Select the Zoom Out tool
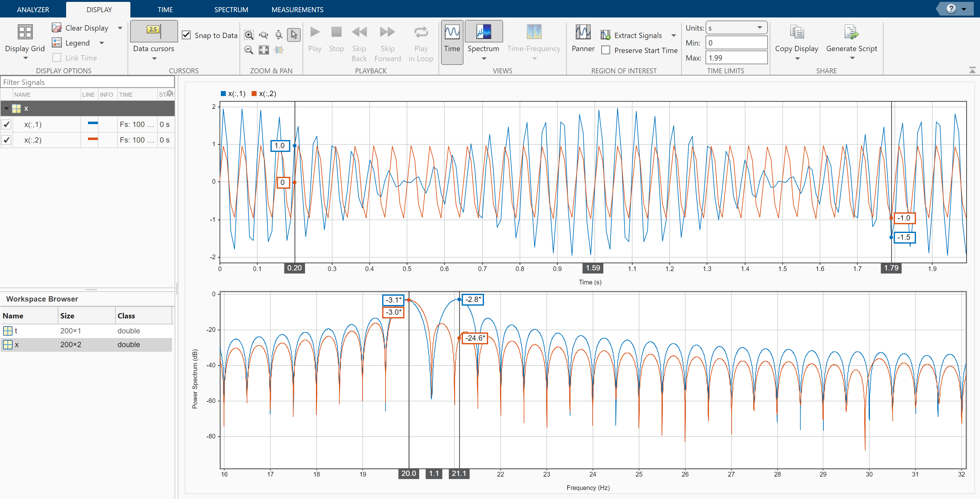The image size is (980, 499). pyautogui.click(x=249, y=50)
